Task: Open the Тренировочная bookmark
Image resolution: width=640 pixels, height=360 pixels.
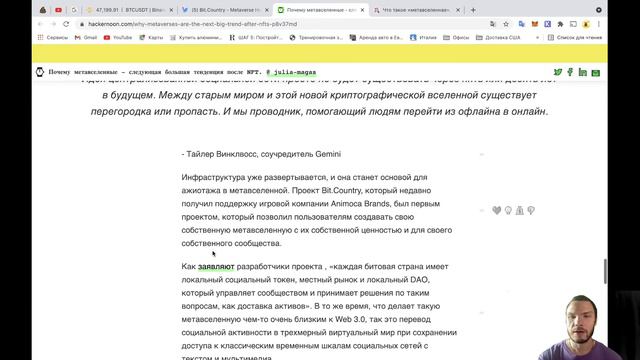Action: click(316, 38)
